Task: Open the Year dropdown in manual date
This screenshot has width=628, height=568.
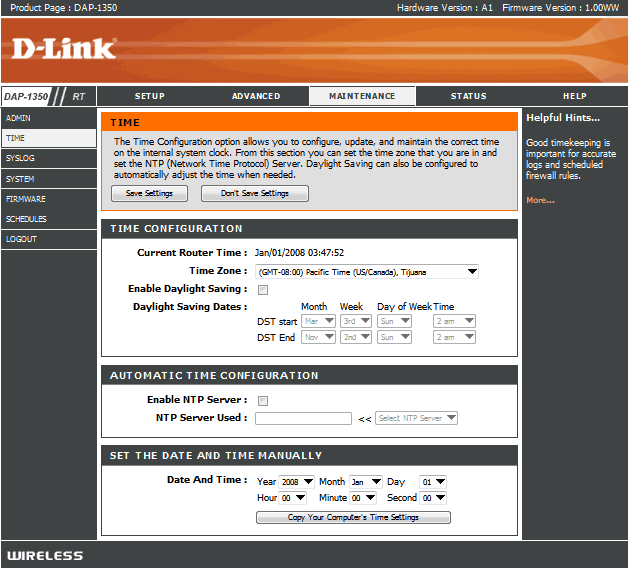Action: (x=297, y=481)
